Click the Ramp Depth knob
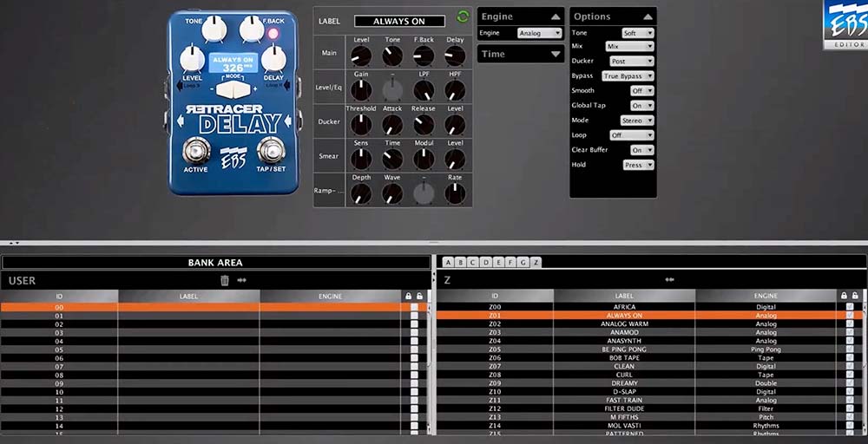868x444 pixels. 361,193
